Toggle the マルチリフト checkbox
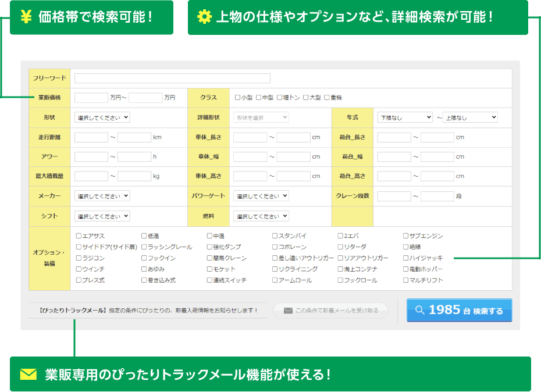 [405, 280]
